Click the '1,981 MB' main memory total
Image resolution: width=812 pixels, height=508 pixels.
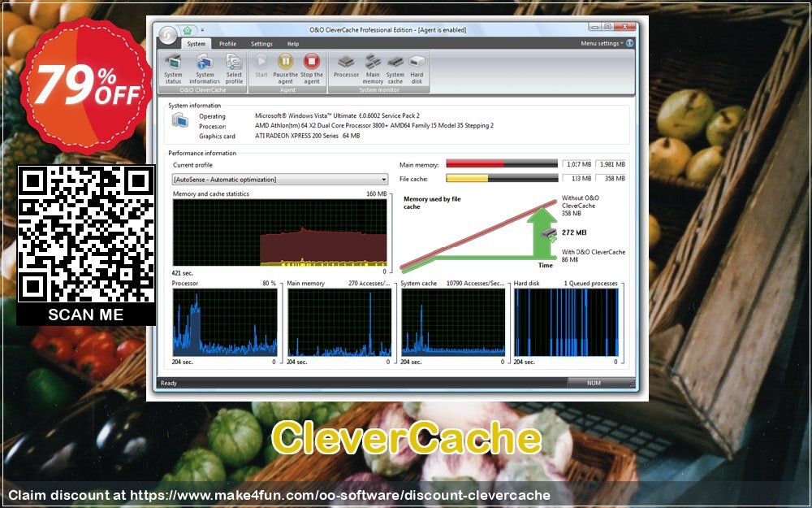click(x=611, y=164)
